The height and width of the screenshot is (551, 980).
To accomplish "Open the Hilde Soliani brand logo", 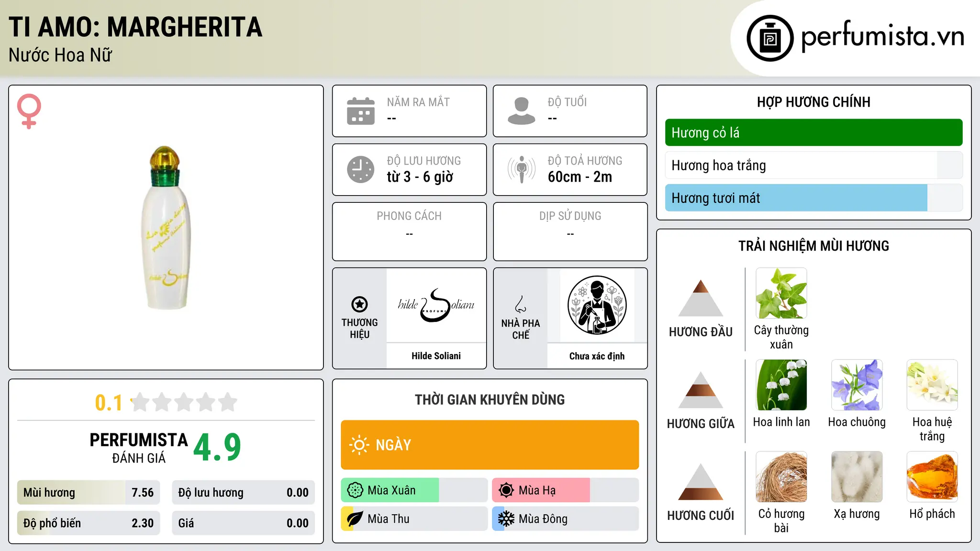I will [x=436, y=305].
